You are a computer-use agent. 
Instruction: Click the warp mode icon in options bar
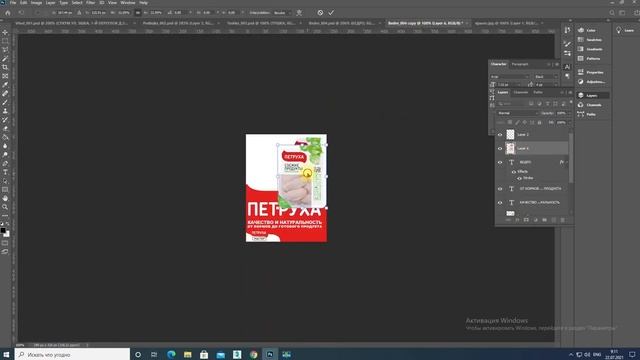point(299,13)
